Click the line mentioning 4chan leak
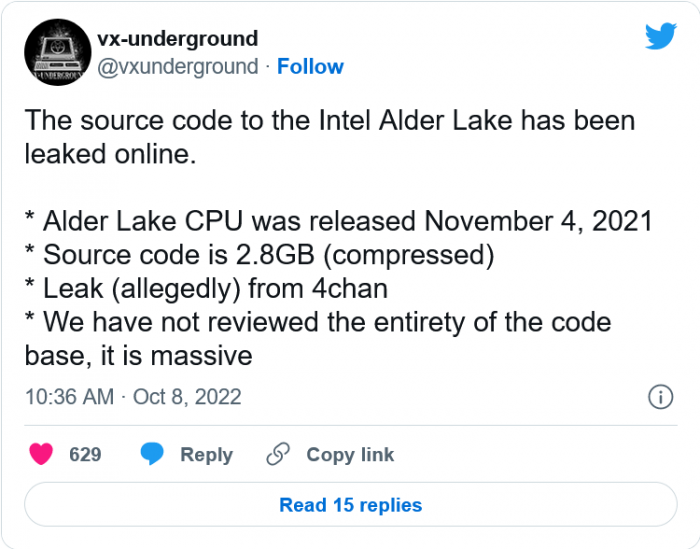The image size is (700, 549). [x=205, y=289]
